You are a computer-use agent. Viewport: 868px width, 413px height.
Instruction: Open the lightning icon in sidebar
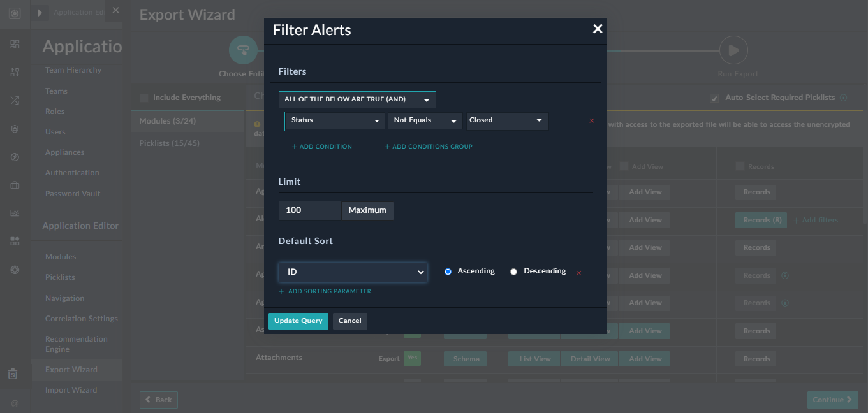(x=15, y=157)
